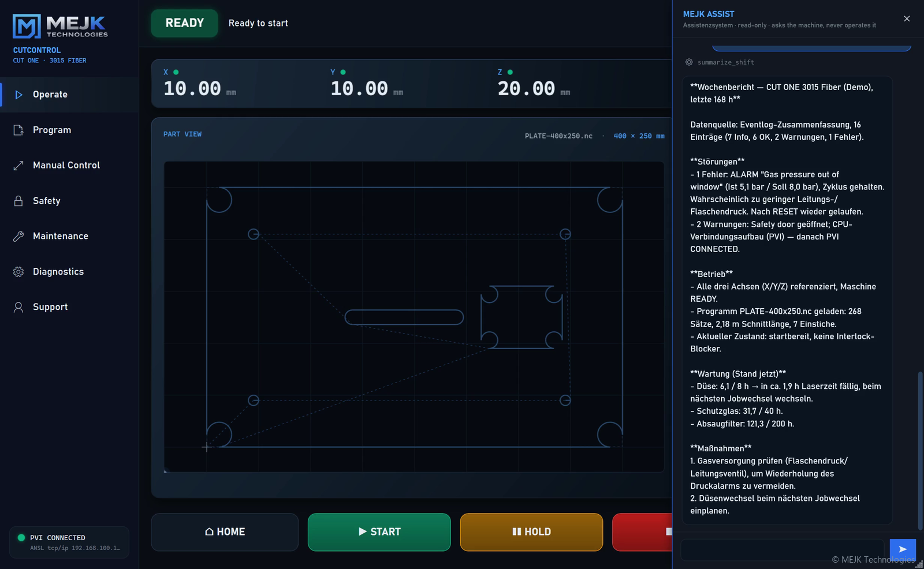The image size is (924, 569).
Task: Click the MEJK Technologies logo
Action: click(x=61, y=27)
